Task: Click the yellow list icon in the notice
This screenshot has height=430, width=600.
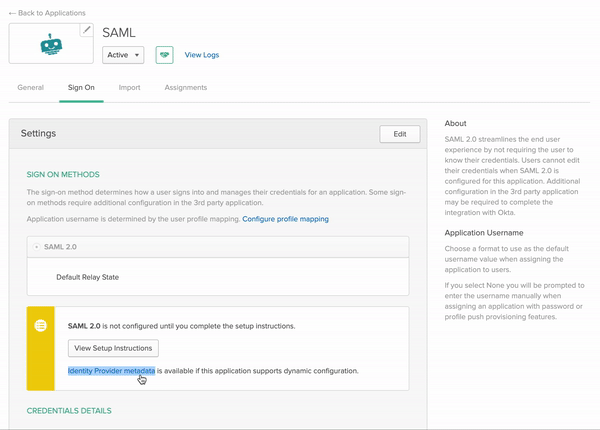Action: 41,326
